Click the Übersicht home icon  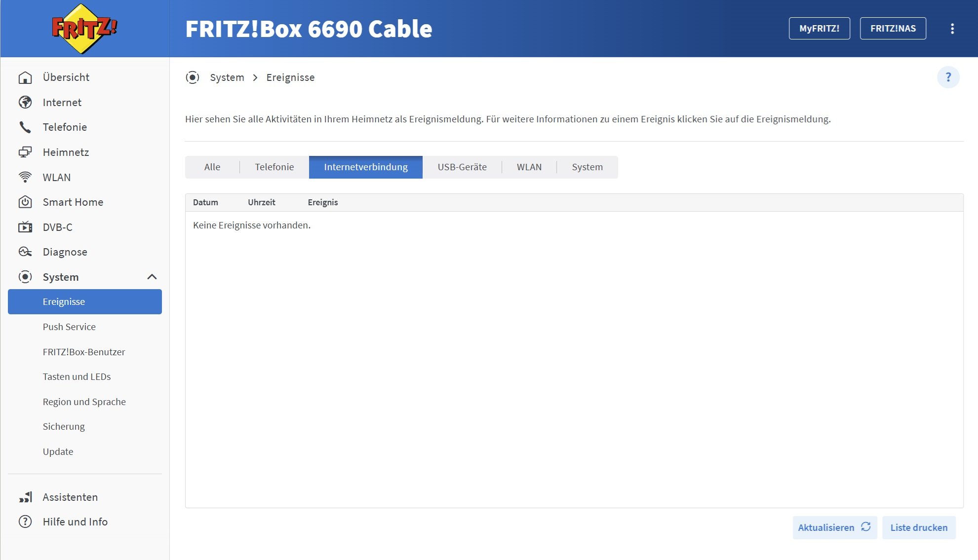point(25,77)
